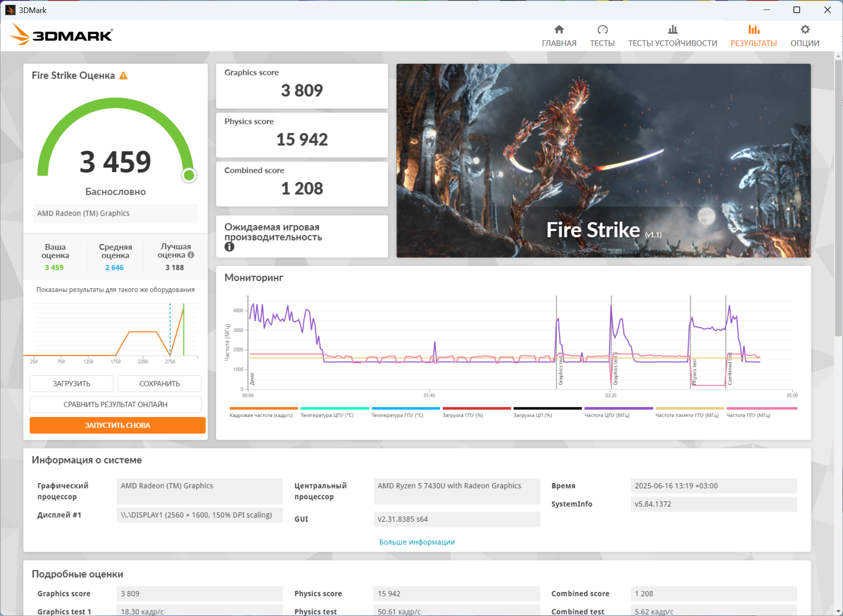
Task: Click СРАВНИТЬ РЕЗУЛЬТАТ ОНЛАЙН button
Action: [115, 405]
